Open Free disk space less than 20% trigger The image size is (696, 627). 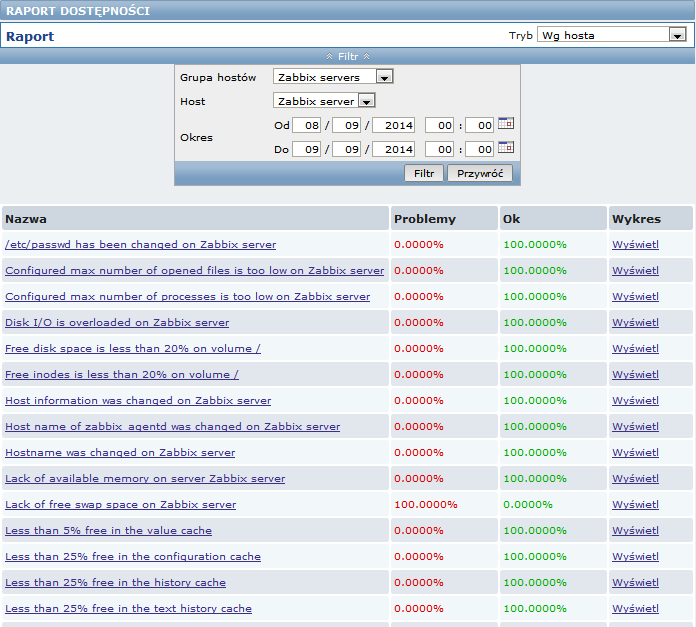[x=133, y=349]
